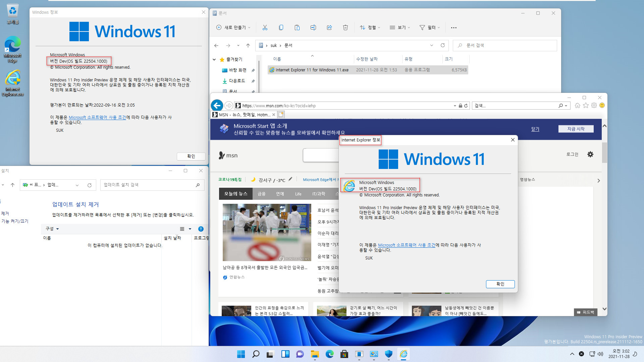The width and height of the screenshot is (644, 362).
Task: Open Widgets from the taskbar
Action: point(285,354)
